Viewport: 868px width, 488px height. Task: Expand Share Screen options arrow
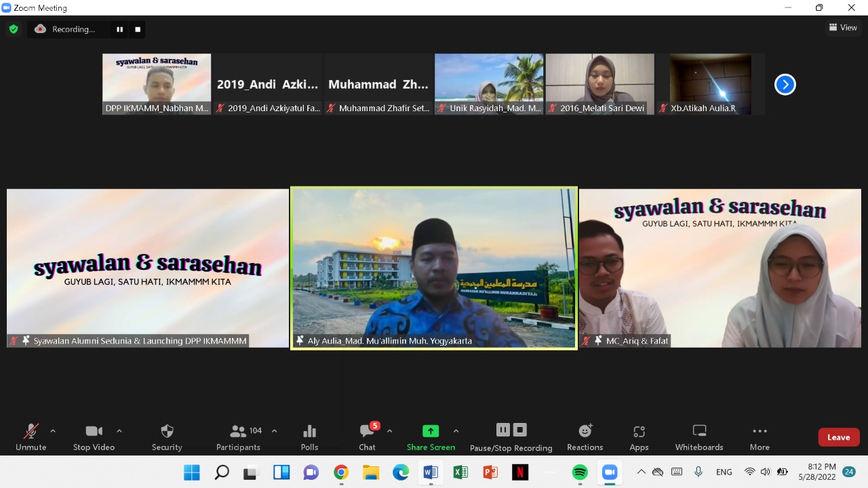pos(456,430)
